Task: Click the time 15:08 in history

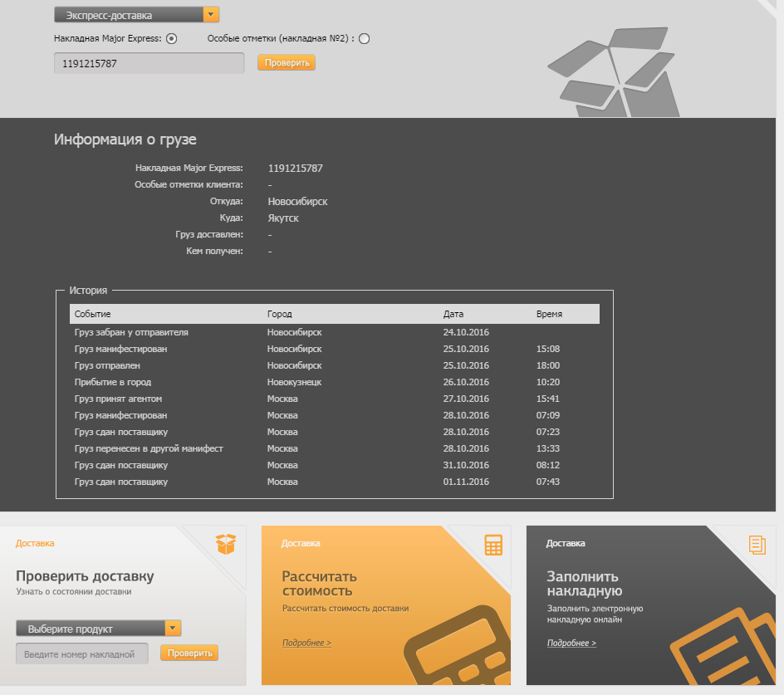Action: (548, 349)
